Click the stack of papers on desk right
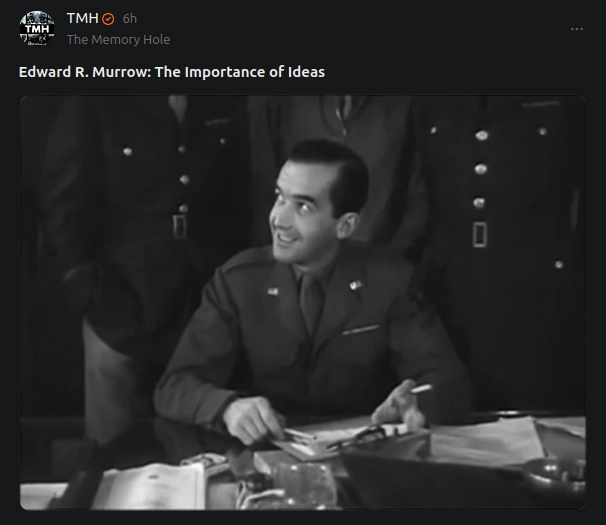The width and height of the screenshot is (606, 525). pos(487,440)
